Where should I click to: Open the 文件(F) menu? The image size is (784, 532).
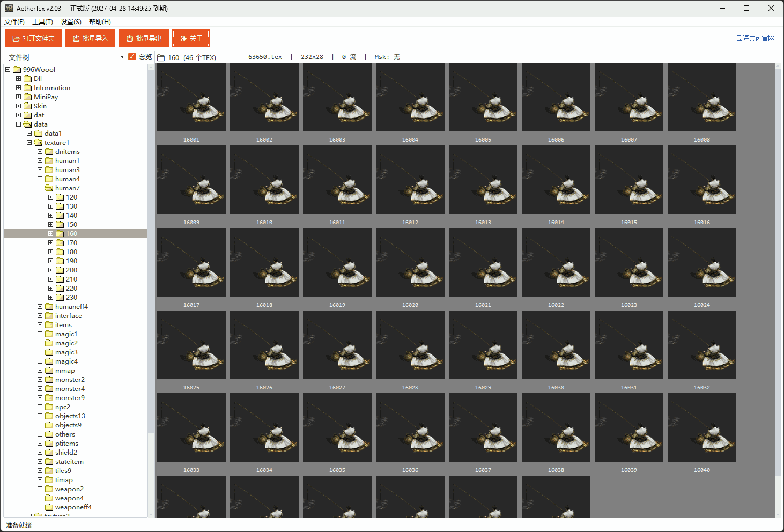tap(14, 22)
